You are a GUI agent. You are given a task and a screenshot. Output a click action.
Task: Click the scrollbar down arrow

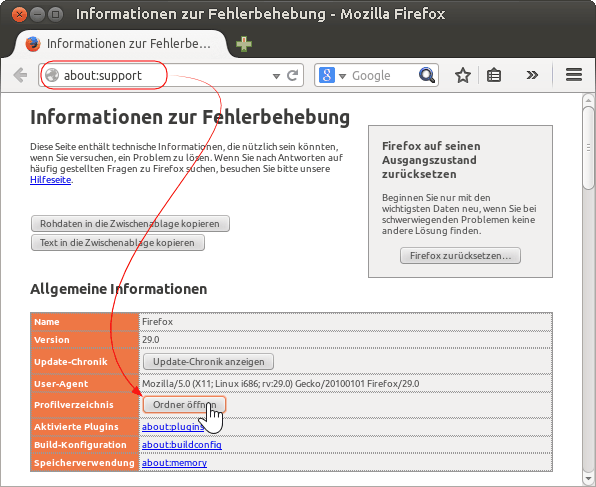tap(588, 479)
